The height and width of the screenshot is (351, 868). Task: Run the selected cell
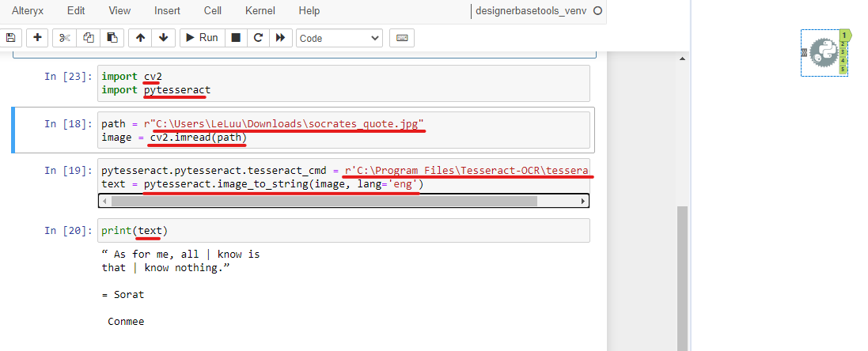(x=202, y=38)
